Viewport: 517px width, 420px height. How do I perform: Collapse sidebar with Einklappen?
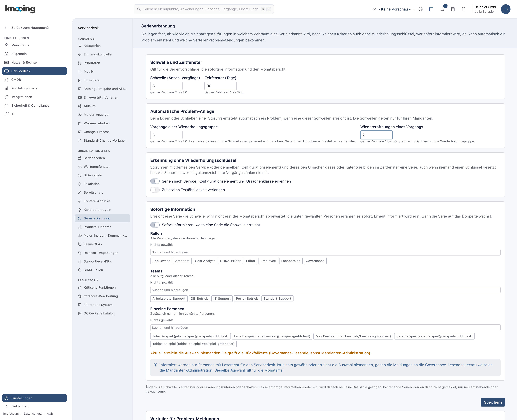coord(34,406)
